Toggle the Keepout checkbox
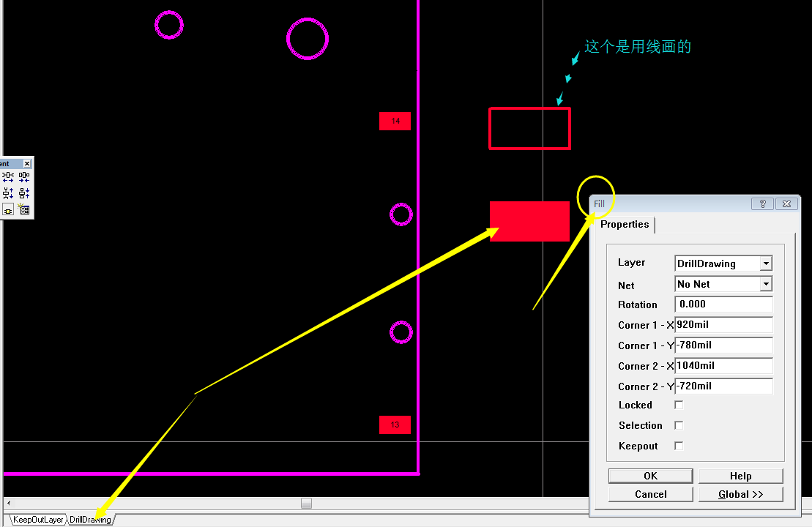The image size is (812, 527). coord(679,446)
